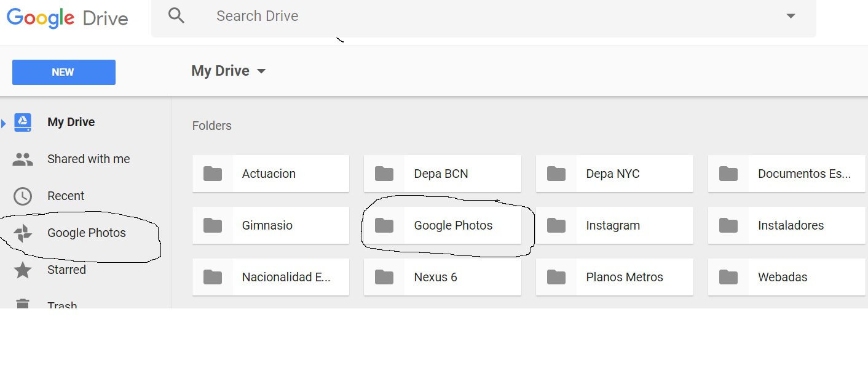Screen dimensions: 868x373
Task: Expand the My Drive tree arrow
Action: point(4,123)
